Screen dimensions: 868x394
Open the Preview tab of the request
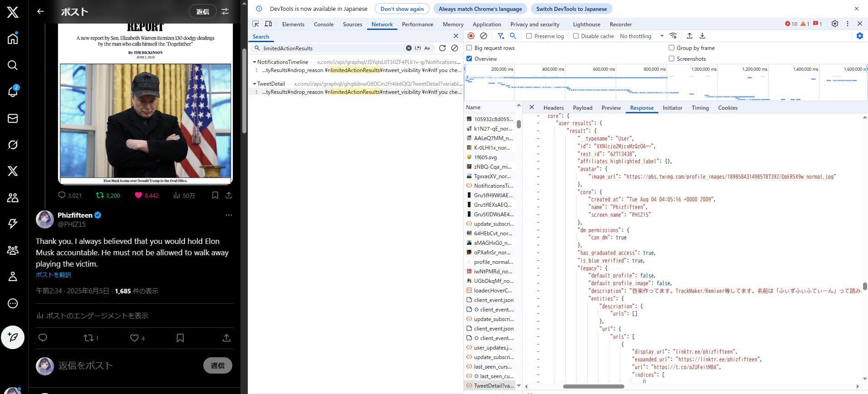pos(611,108)
